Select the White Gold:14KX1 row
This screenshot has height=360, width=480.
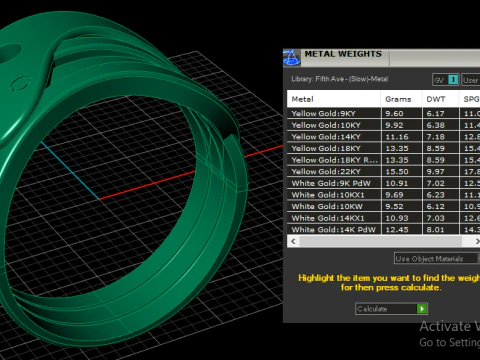click(383, 218)
